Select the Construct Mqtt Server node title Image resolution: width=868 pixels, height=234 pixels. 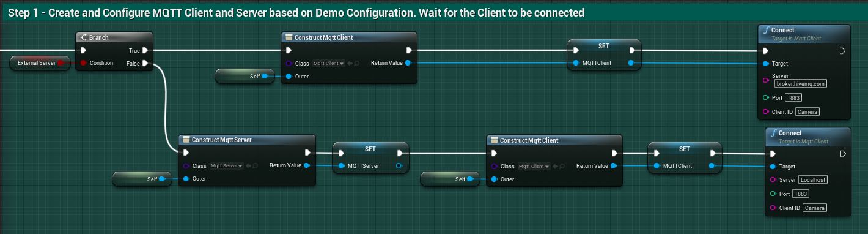pyautogui.click(x=222, y=140)
